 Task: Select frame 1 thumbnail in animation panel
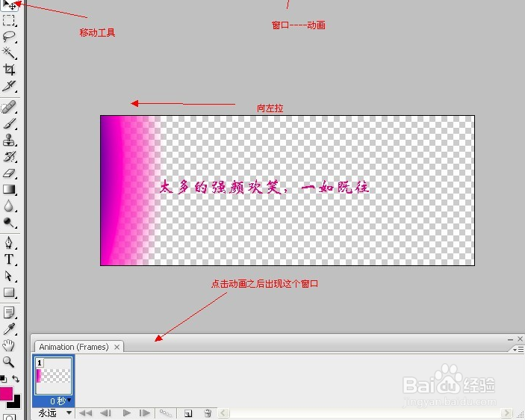tap(54, 376)
